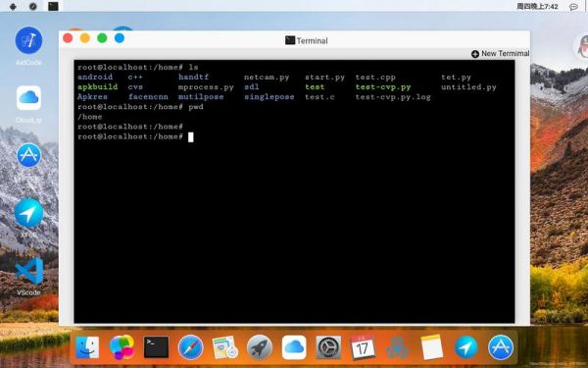Click the 'untitled.py' file name
The width and height of the screenshot is (588, 368).
[x=468, y=87]
